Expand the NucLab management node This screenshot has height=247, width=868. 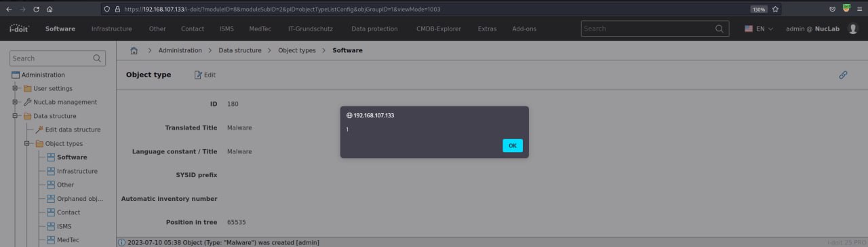click(15, 102)
